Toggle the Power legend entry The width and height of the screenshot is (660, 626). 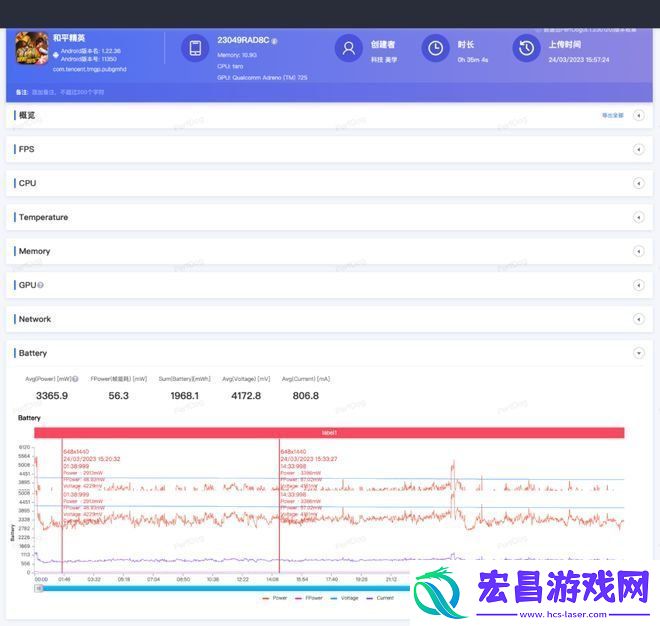[x=275, y=598]
